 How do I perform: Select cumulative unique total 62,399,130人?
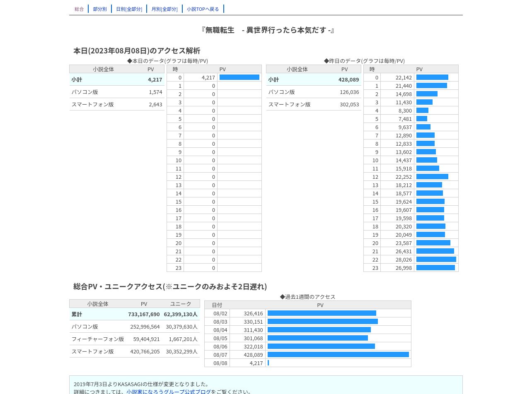point(181,314)
